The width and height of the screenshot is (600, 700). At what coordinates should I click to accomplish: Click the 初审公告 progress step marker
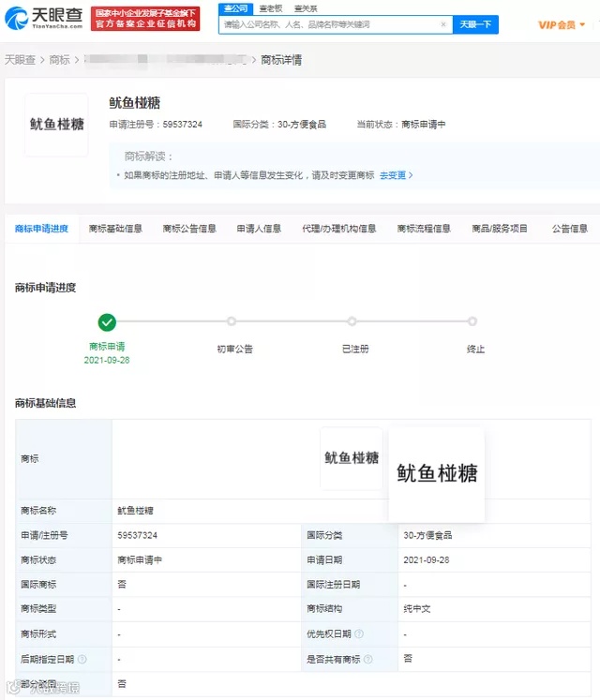[232, 321]
